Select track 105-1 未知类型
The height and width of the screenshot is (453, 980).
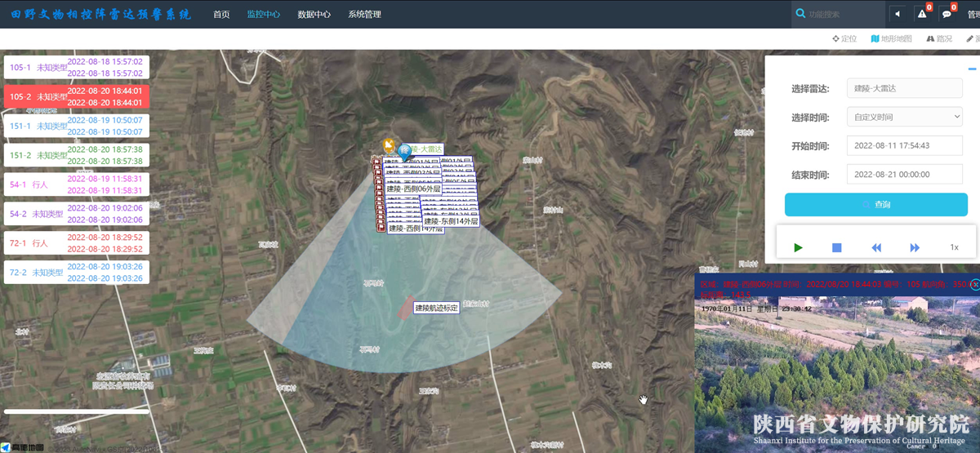pos(76,67)
